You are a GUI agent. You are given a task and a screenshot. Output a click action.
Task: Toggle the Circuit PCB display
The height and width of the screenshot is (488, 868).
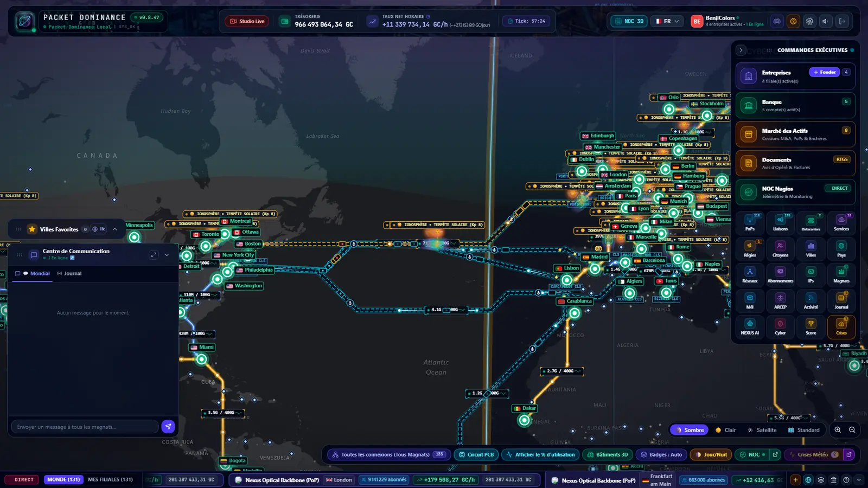pos(476,454)
